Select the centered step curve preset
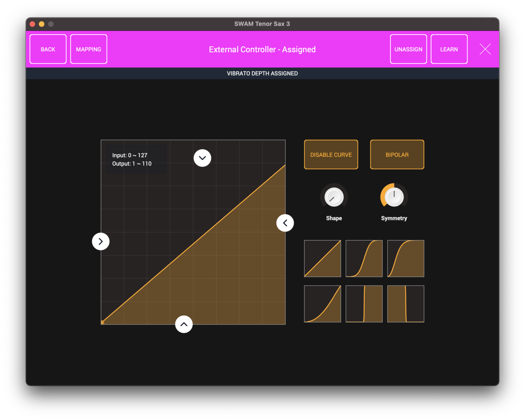The height and width of the screenshot is (420, 525). click(364, 304)
